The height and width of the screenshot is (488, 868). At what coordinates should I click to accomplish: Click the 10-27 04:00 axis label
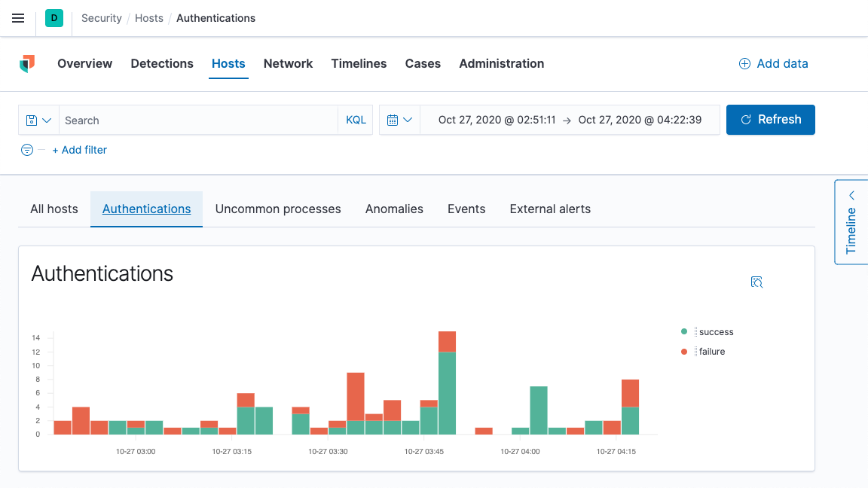click(x=521, y=452)
